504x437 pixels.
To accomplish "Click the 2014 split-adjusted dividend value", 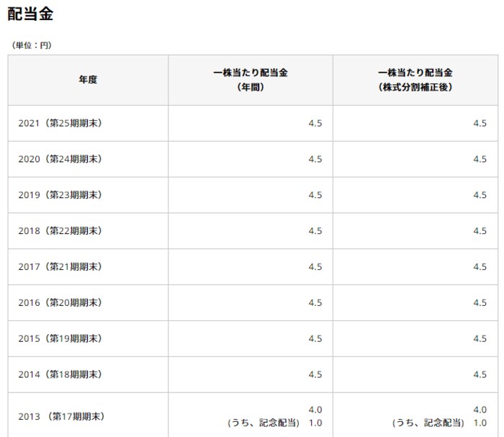I will (480, 375).
